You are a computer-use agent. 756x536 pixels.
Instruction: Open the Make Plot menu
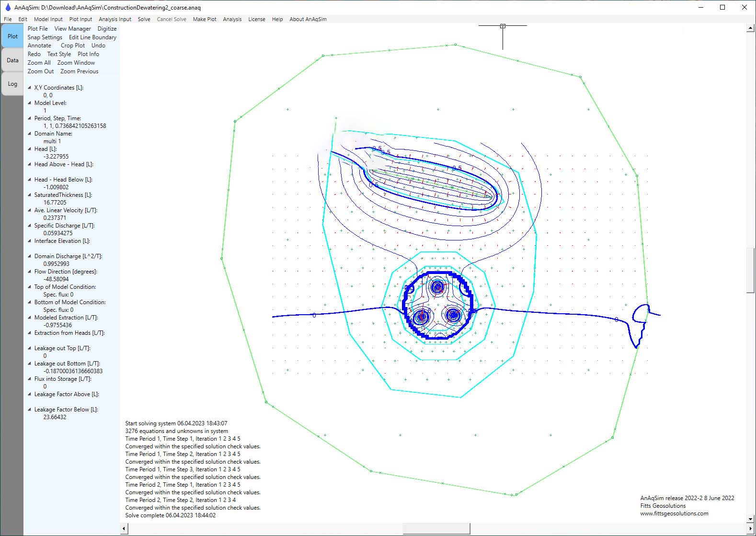coord(204,19)
